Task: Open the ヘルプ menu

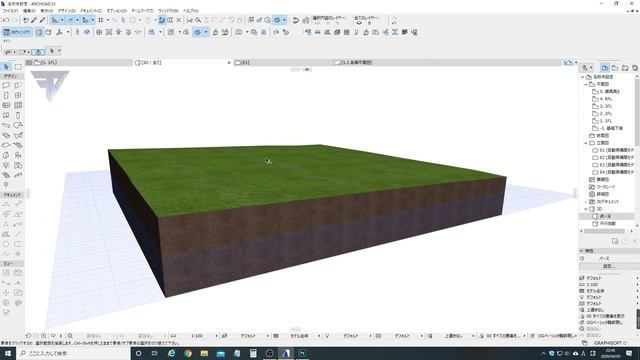Action: 191,11
